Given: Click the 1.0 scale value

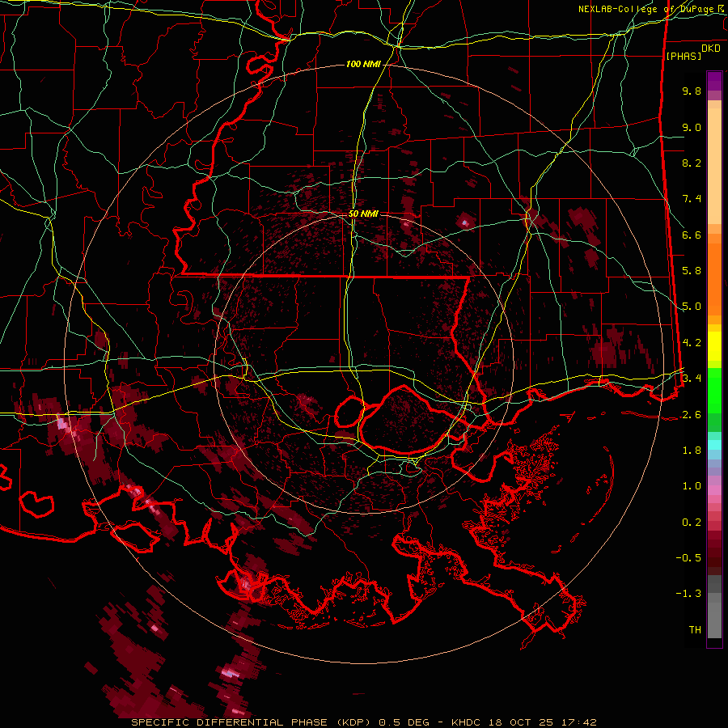Looking at the screenshot, I should tap(692, 486).
